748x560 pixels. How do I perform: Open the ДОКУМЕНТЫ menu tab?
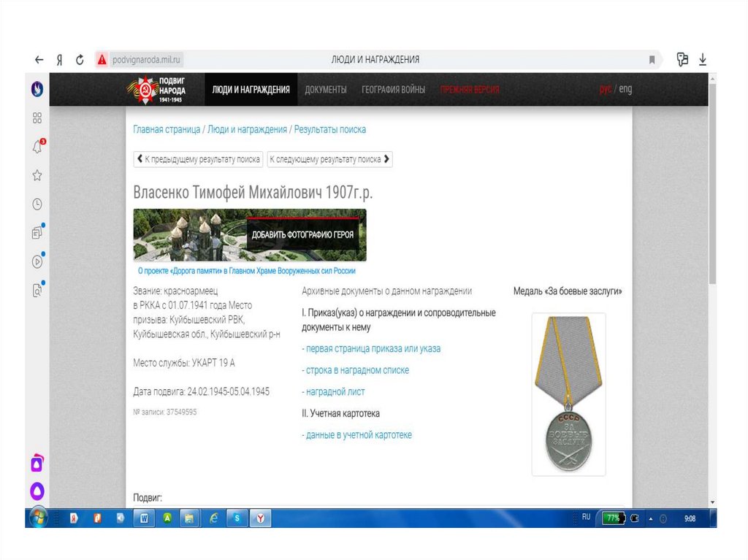[326, 90]
